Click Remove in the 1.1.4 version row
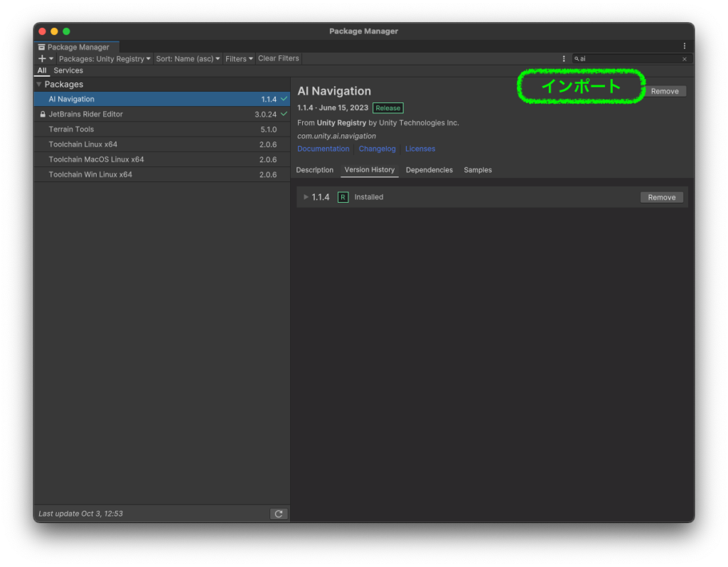 [x=662, y=198]
